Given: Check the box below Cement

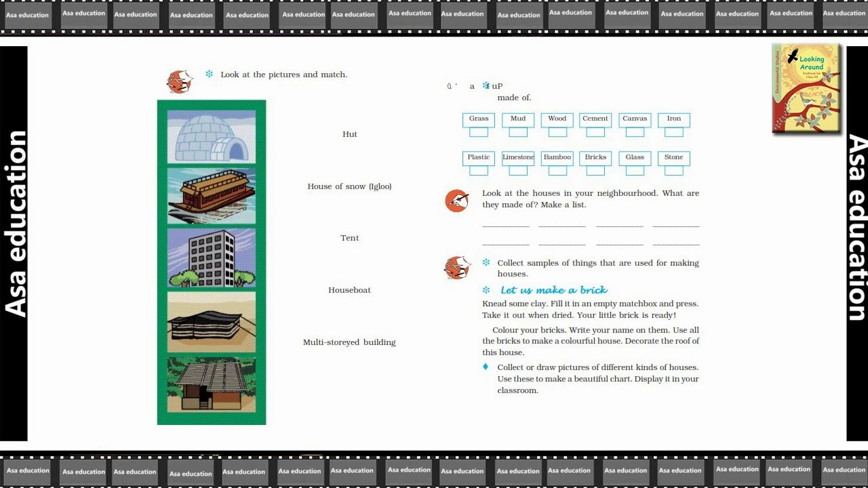Looking at the screenshot, I should tap(595, 132).
